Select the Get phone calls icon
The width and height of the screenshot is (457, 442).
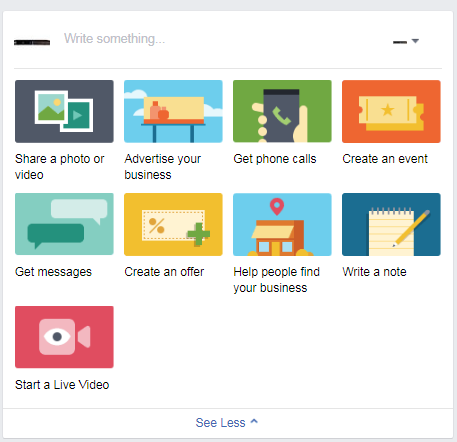282,111
